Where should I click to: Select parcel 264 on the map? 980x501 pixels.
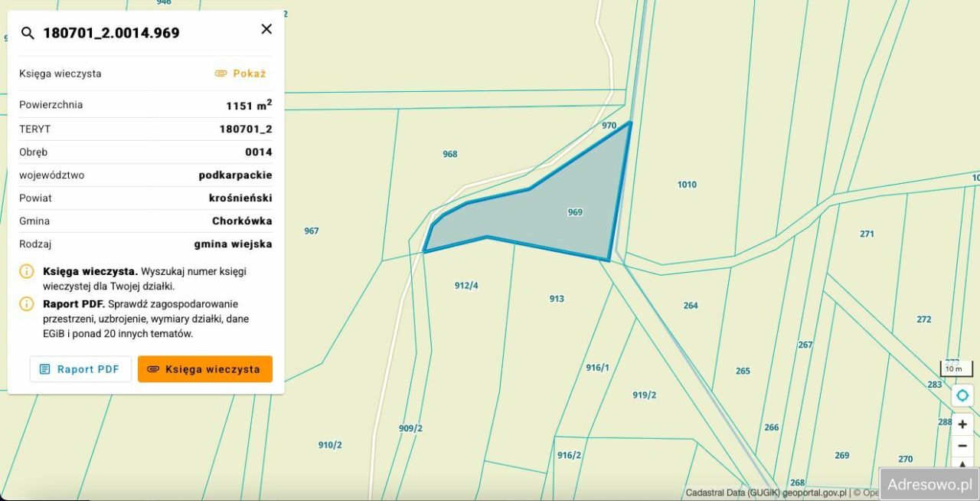point(691,306)
